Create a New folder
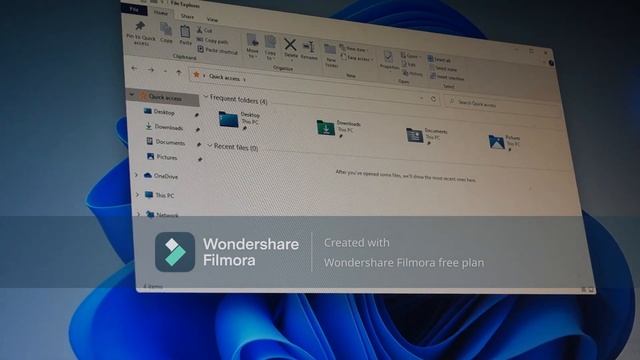Screen dimensions: 640x360 (331, 55)
